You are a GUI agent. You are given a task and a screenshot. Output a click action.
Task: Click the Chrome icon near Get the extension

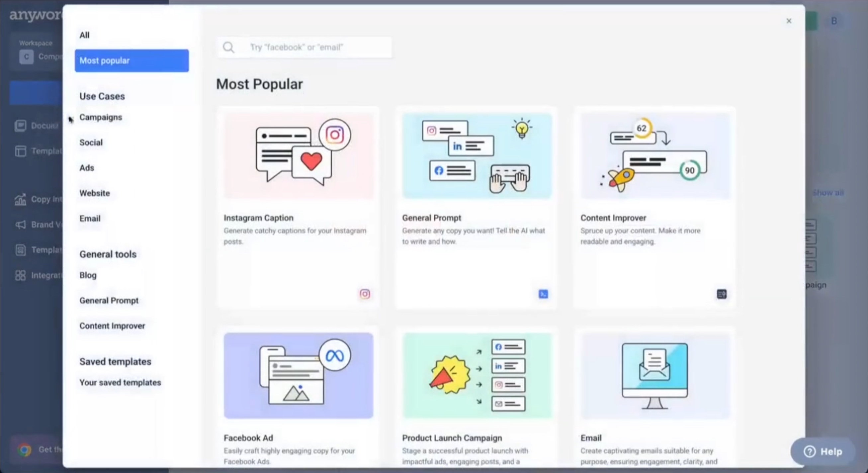[x=24, y=449]
